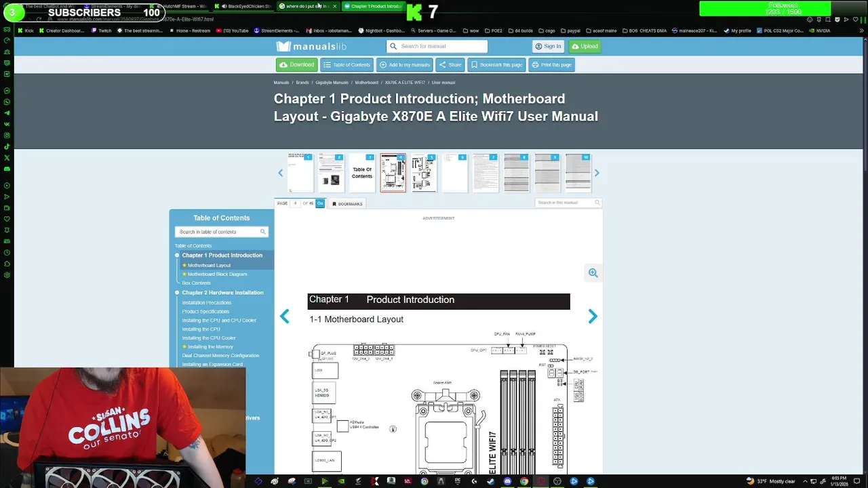Open the PayPal bookmark folder

point(570,30)
